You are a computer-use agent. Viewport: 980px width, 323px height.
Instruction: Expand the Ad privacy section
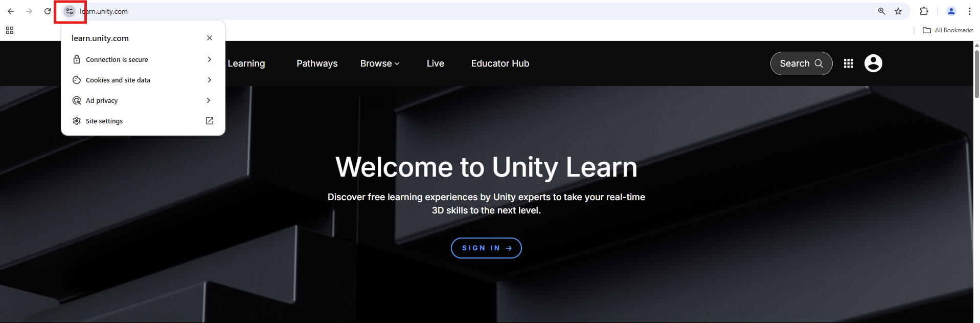pos(143,100)
